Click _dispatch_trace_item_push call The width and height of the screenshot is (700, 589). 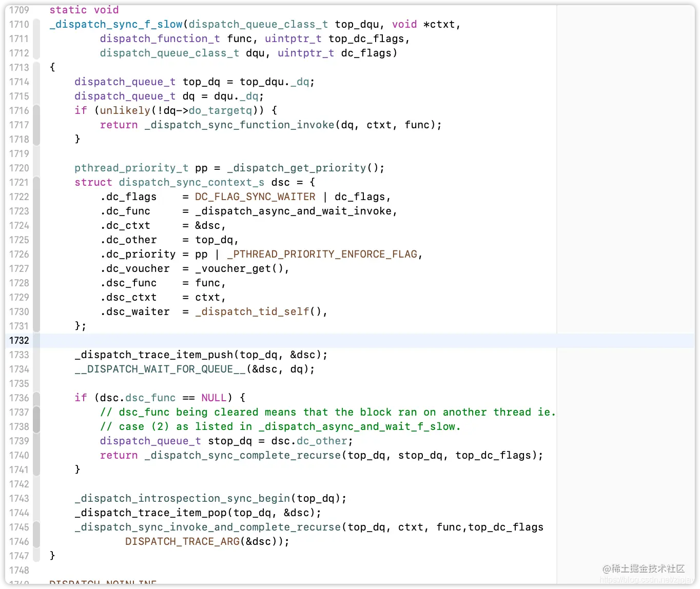pyautogui.click(x=153, y=355)
